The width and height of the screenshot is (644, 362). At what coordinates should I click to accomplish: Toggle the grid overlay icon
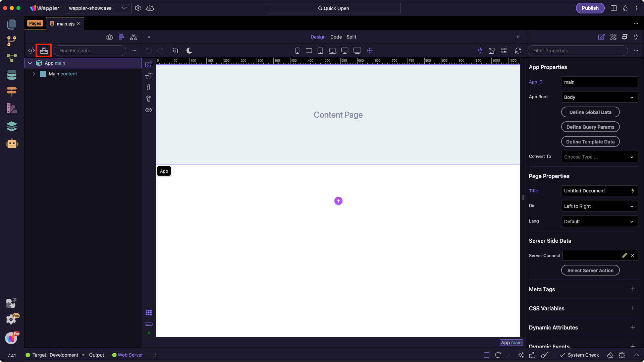tap(149, 313)
